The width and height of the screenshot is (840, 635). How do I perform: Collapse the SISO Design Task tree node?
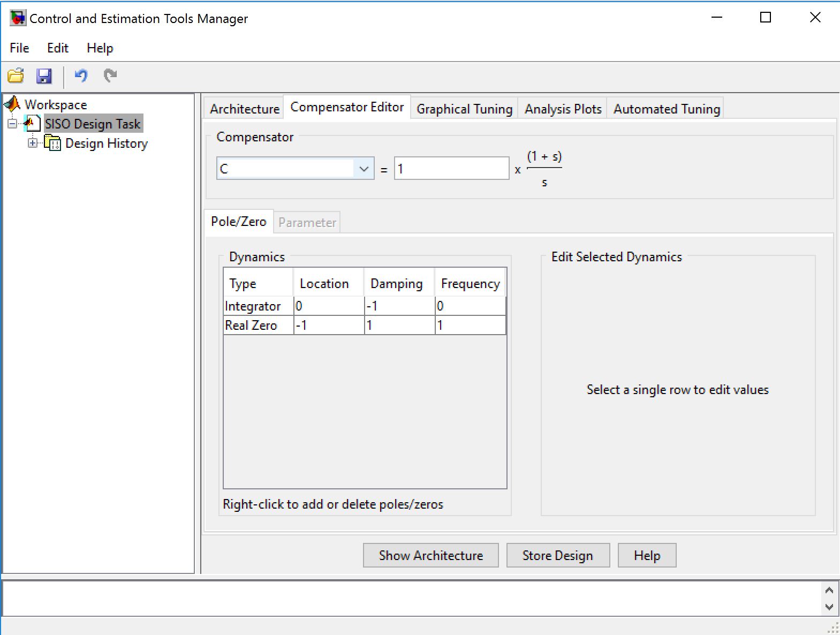click(12, 124)
